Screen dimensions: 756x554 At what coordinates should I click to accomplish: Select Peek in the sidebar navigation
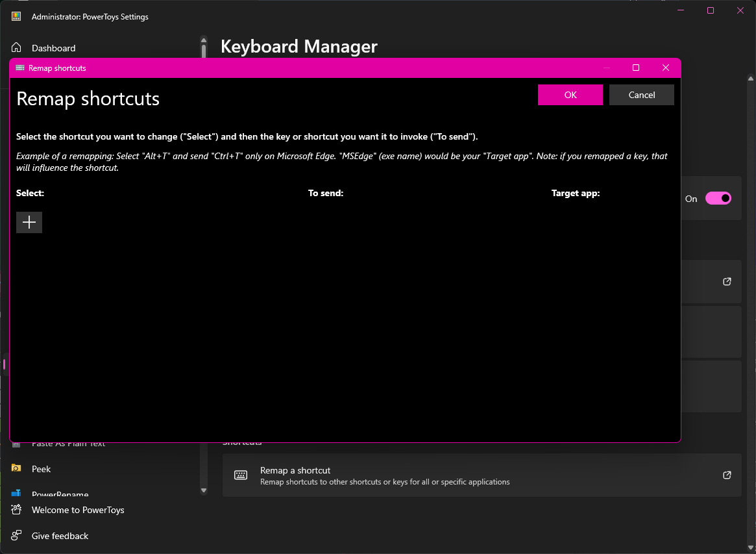[42, 469]
